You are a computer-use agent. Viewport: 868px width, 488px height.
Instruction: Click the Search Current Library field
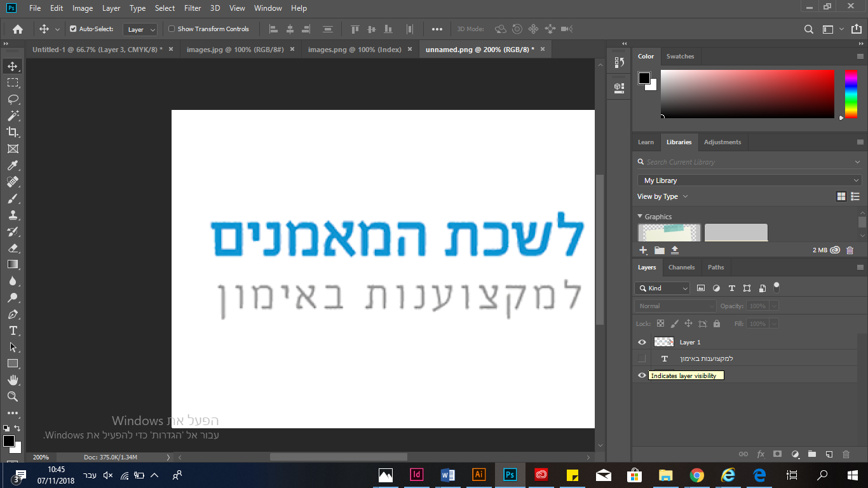point(749,162)
